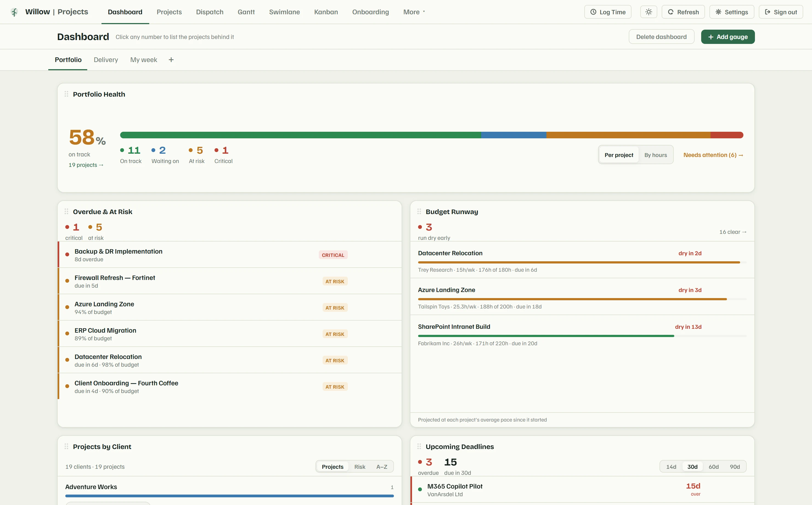The height and width of the screenshot is (505, 812).
Task: Open the 16 clear link
Action: 733,232
